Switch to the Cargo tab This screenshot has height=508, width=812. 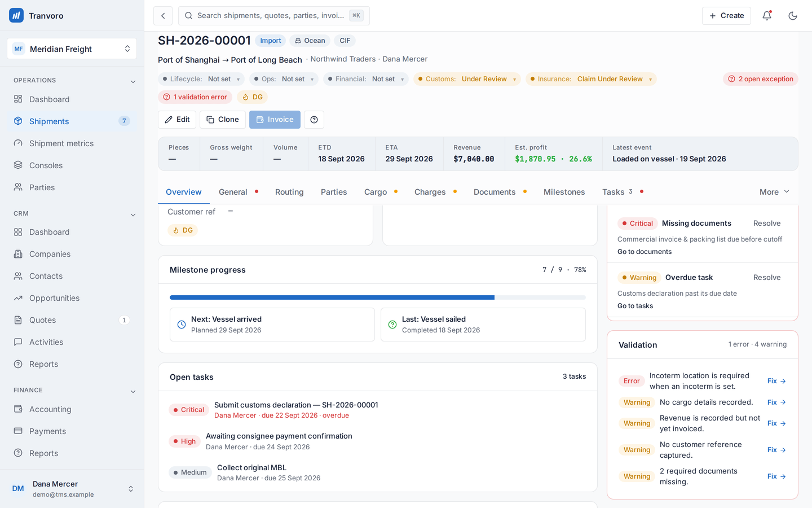pyautogui.click(x=381, y=192)
